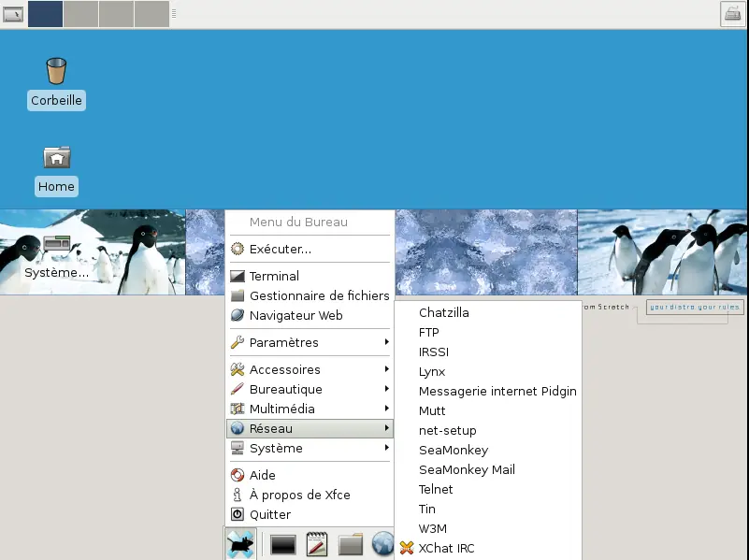Switch to the third workspace
This screenshot has width=749, height=560.
pos(116,14)
